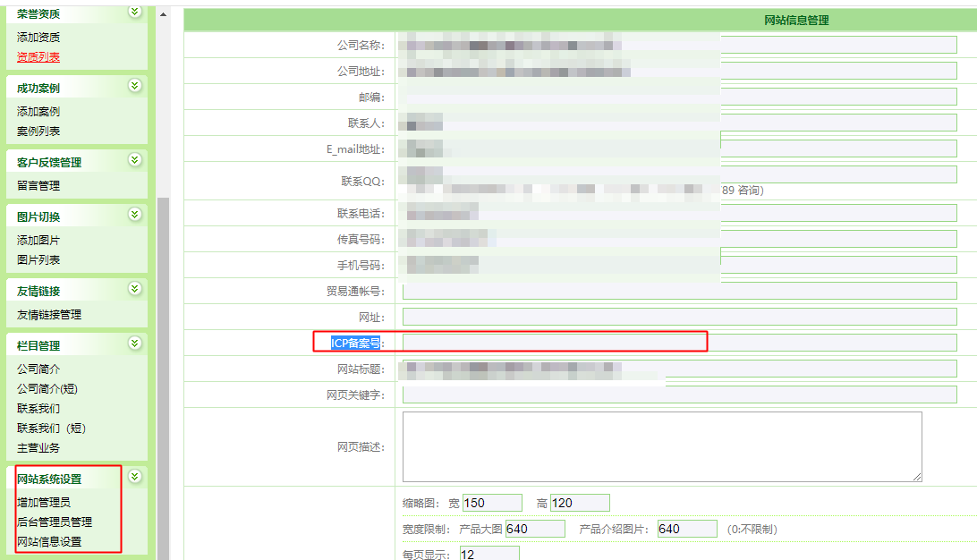
Task: Open 友情链接管理 menu item
Action: point(49,315)
